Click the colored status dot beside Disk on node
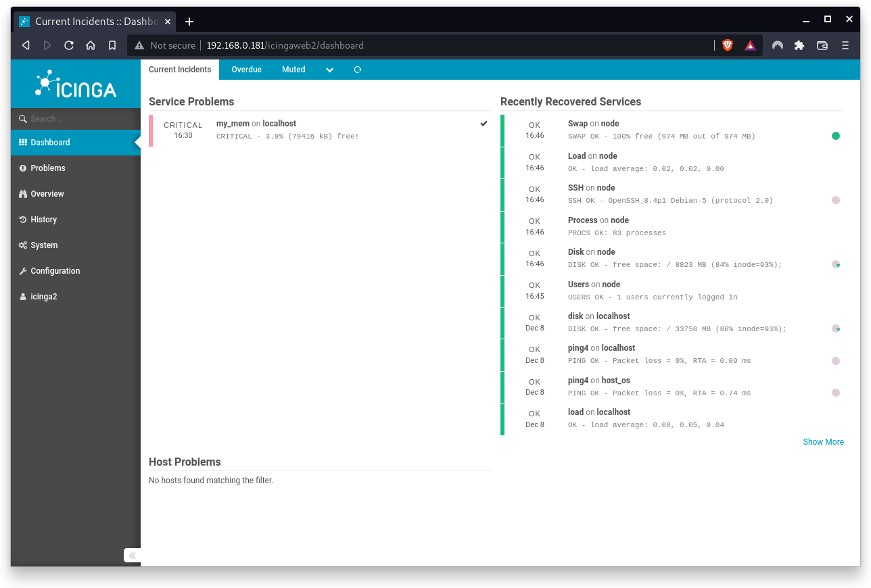The image size is (871, 588). (x=836, y=264)
